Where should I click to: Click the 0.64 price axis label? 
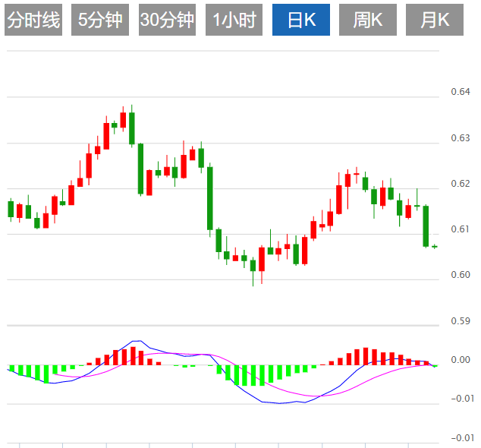coord(461,92)
